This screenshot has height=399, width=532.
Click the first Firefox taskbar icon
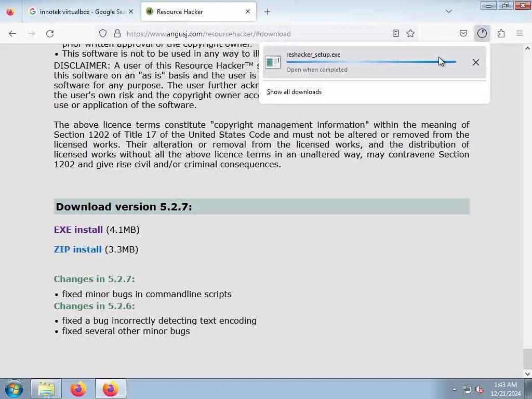coord(78,389)
